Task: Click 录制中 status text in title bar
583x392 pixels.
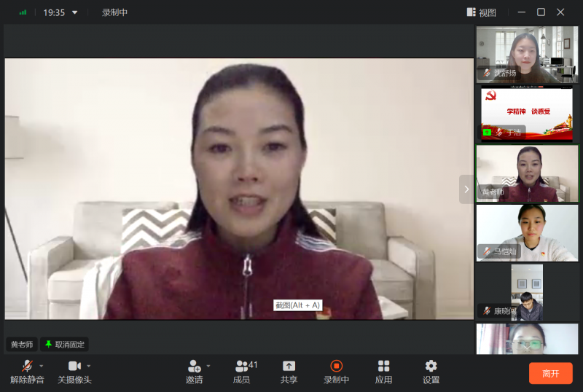Action: (114, 12)
